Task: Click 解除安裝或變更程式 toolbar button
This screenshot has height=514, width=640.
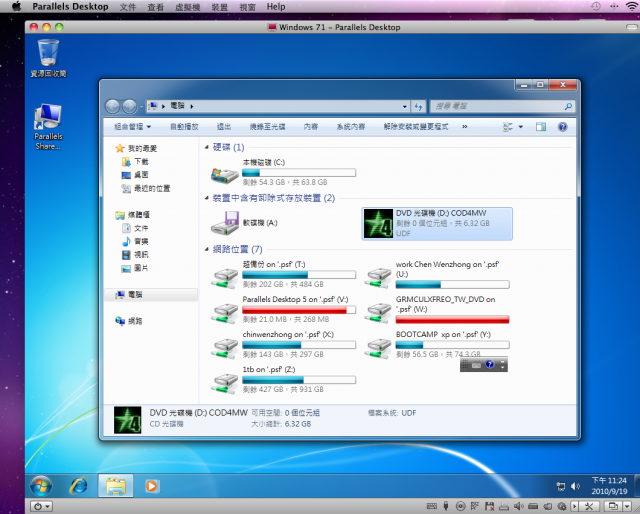Action: [x=416, y=127]
